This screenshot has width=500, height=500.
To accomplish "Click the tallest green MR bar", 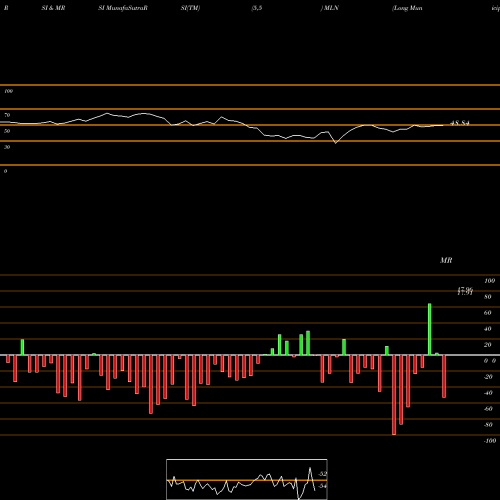I will (x=429, y=329).
